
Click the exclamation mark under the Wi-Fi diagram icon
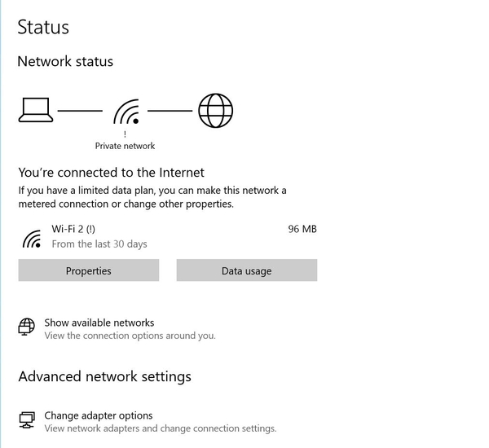coord(125,134)
